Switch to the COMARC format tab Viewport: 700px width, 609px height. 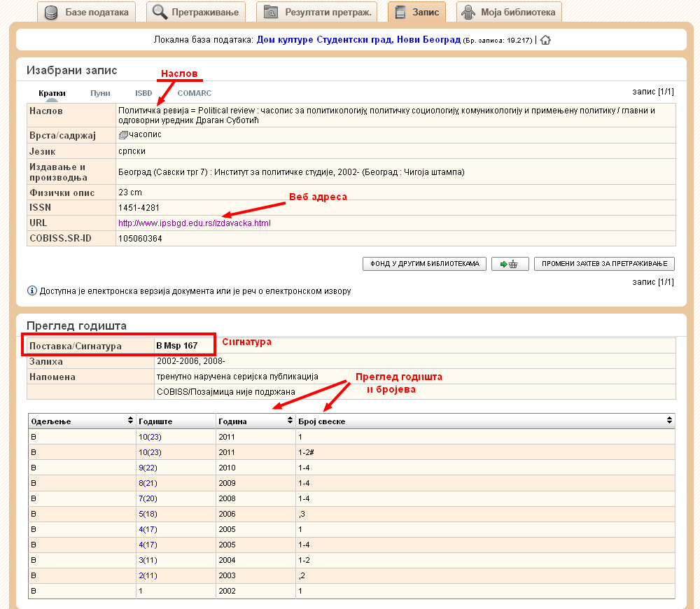[x=194, y=93]
